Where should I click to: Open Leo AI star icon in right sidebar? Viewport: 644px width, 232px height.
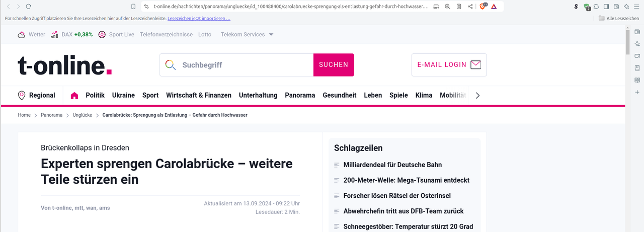pos(637,44)
